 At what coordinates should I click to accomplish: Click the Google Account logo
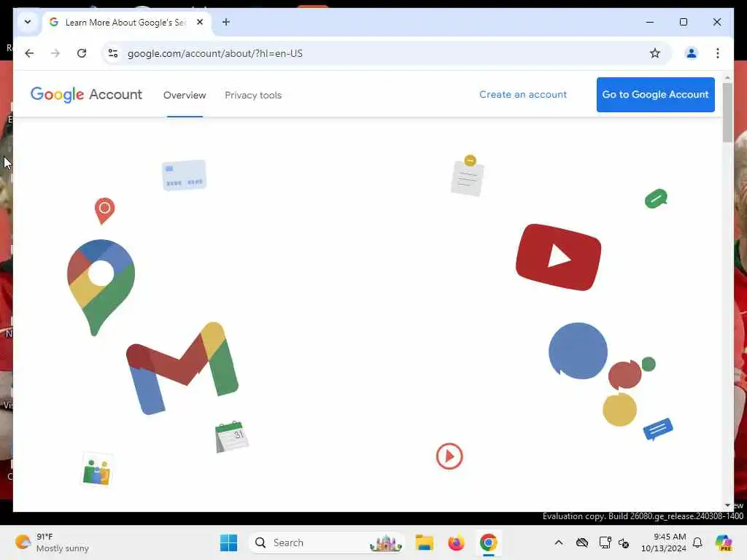click(86, 94)
